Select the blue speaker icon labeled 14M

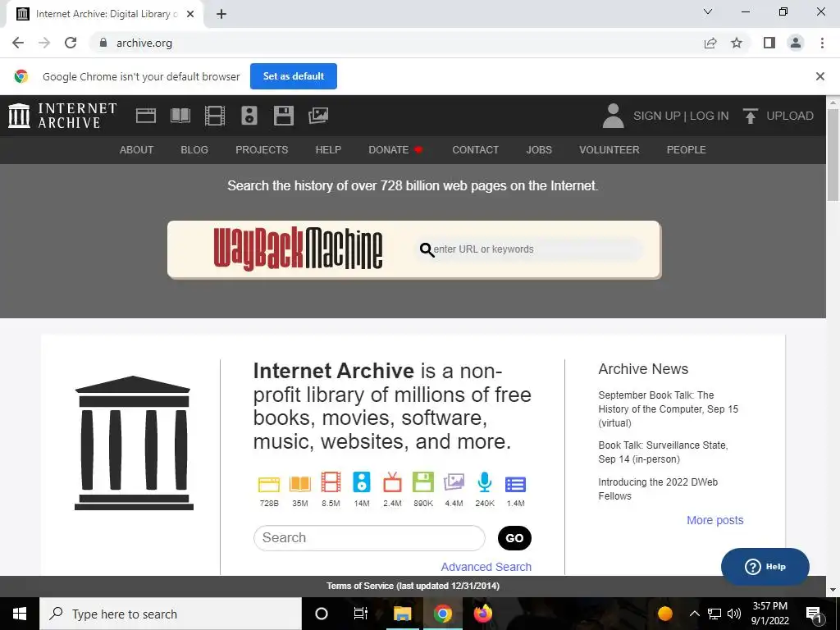point(362,482)
